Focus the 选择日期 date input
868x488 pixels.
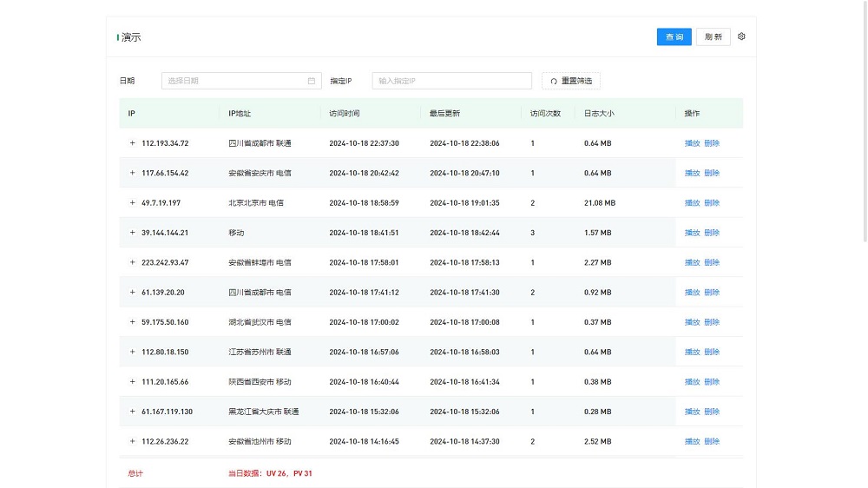241,81
